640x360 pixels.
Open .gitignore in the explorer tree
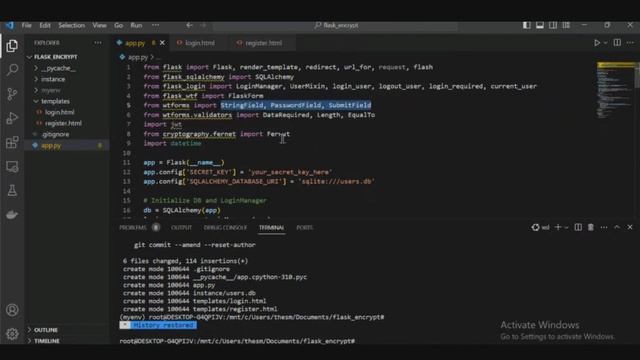[x=56, y=134]
